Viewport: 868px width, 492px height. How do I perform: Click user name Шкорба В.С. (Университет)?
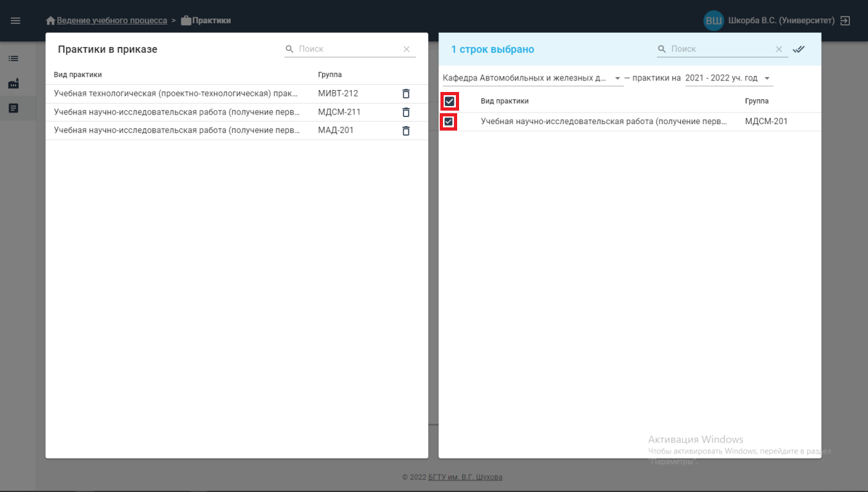[x=781, y=21]
